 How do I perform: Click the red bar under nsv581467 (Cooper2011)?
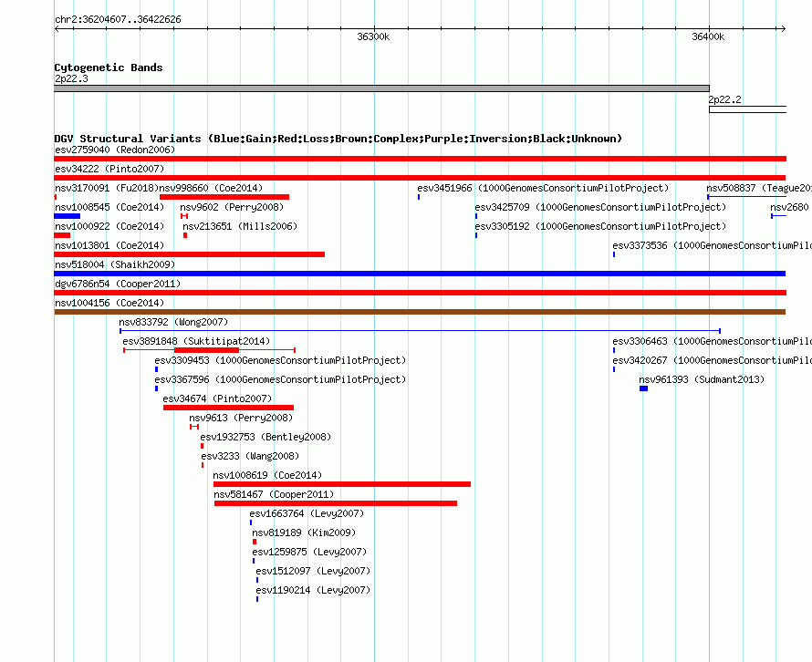336,503
